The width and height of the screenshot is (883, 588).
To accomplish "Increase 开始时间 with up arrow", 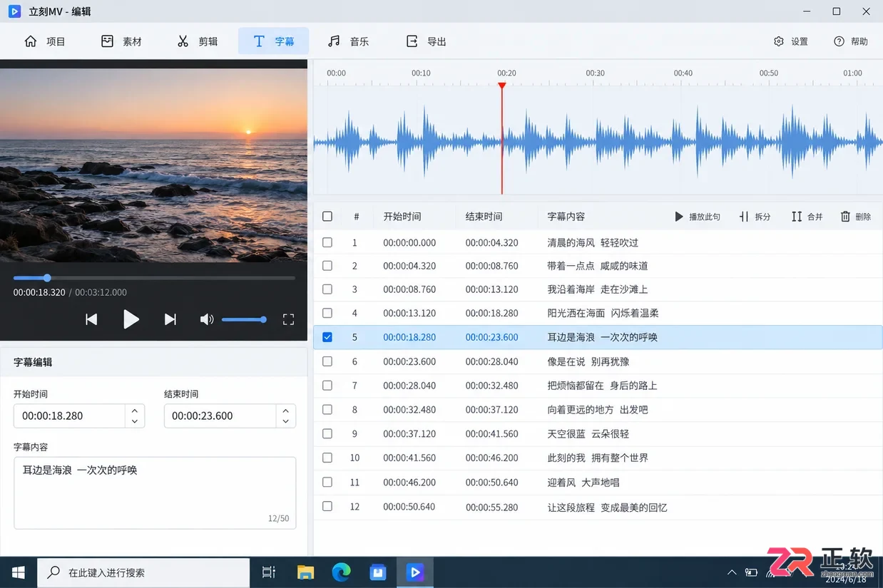I will [135, 411].
